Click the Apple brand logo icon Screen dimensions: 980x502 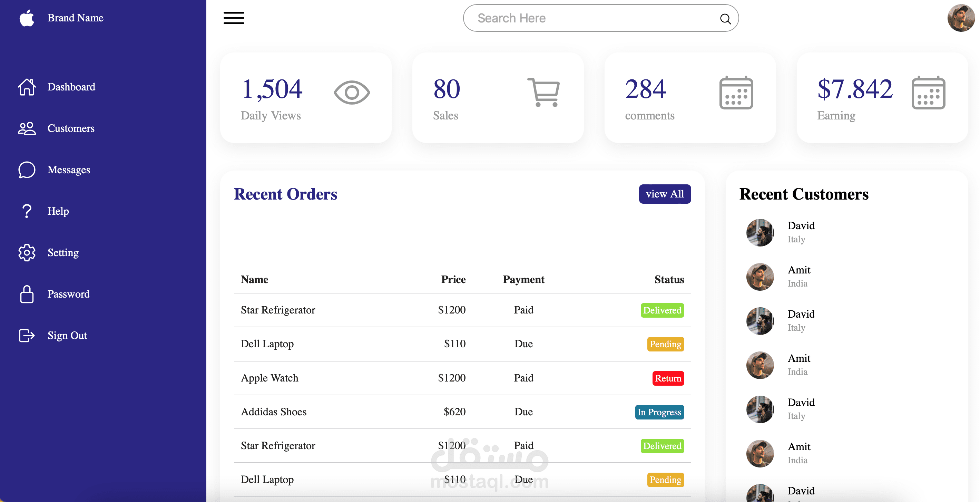coord(27,18)
